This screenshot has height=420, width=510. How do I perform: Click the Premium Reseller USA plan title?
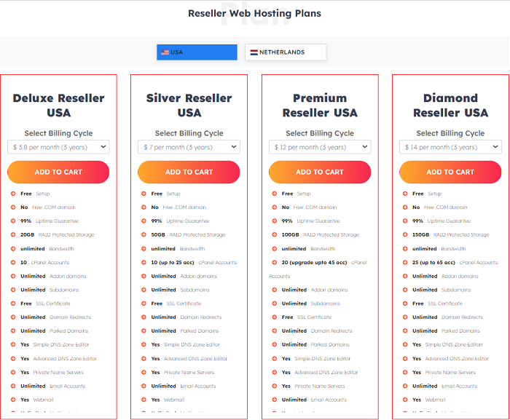click(320, 106)
